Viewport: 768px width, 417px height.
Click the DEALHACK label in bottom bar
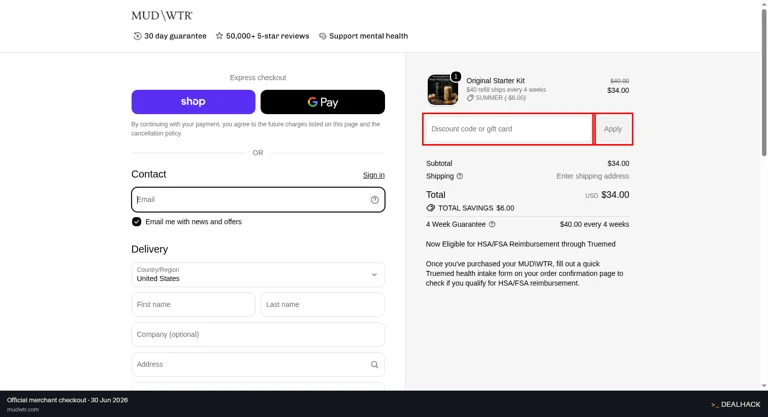click(736, 404)
